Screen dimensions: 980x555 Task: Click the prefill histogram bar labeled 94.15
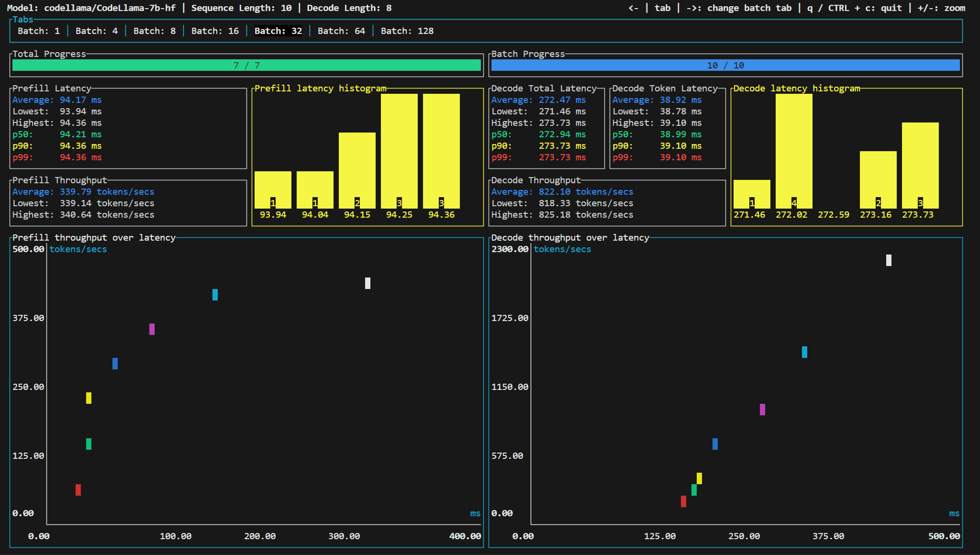click(x=357, y=170)
